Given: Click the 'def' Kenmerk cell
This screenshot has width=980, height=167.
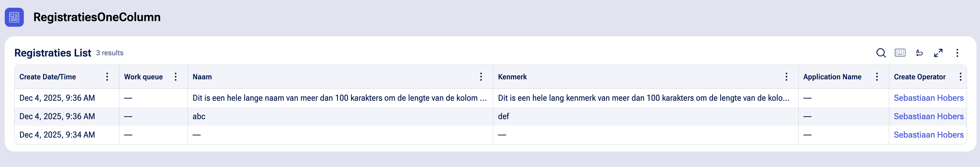Looking at the screenshot, I should click(x=503, y=116).
